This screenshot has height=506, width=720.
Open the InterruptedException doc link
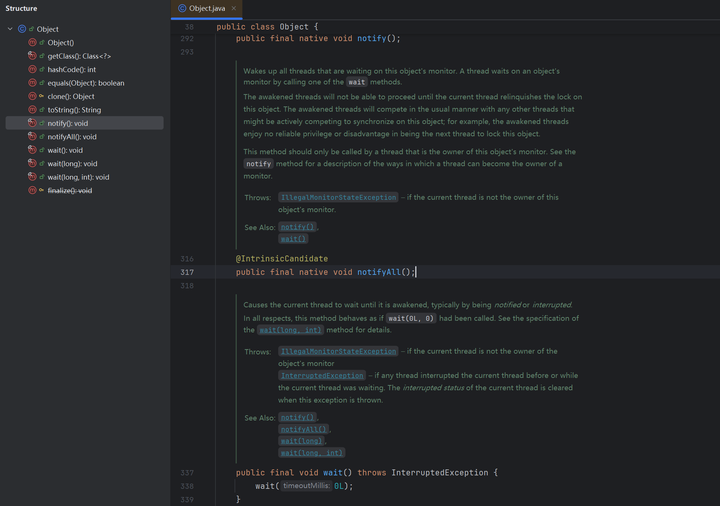click(322, 376)
